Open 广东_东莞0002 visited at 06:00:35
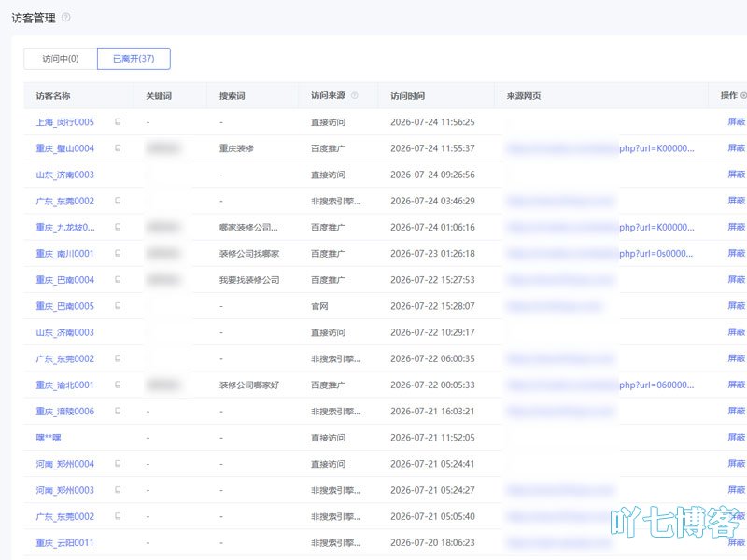 (x=65, y=358)
